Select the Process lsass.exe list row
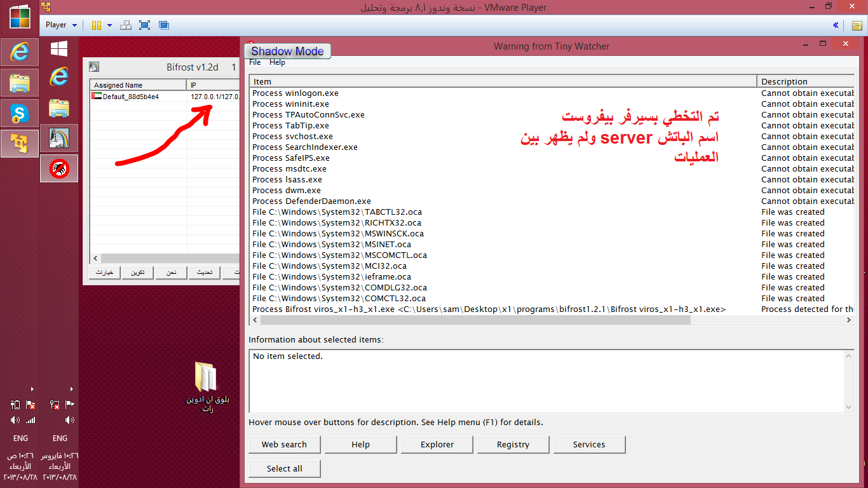The image size is (868, 488). click(x=287, y=180)
